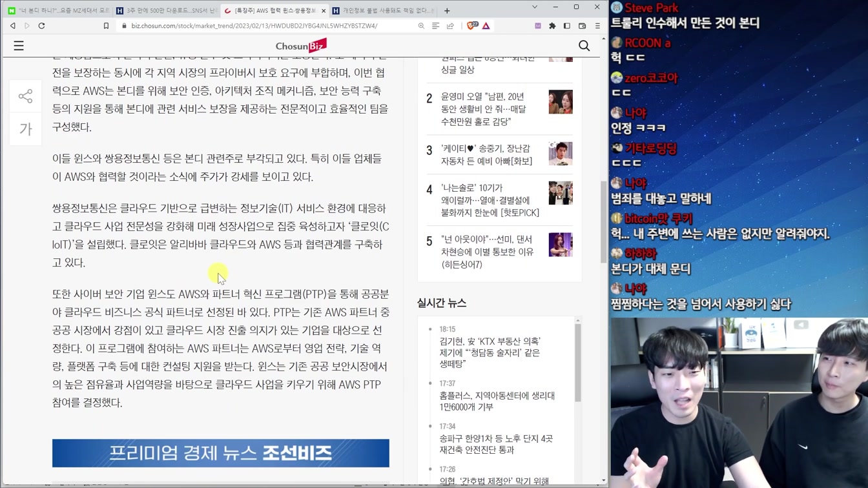Reload the Chosun Biz page
868x488 pixels.
(x=42, y=26)
